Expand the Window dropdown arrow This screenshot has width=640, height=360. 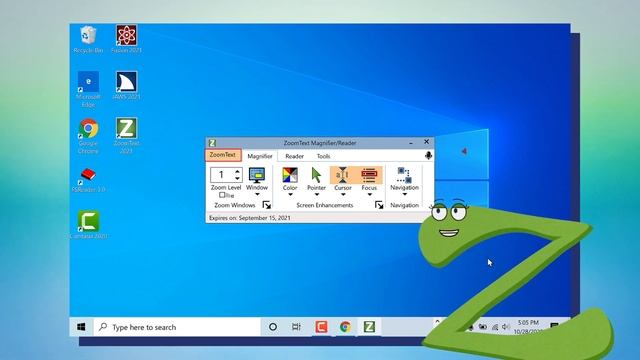tap(257, 194)
